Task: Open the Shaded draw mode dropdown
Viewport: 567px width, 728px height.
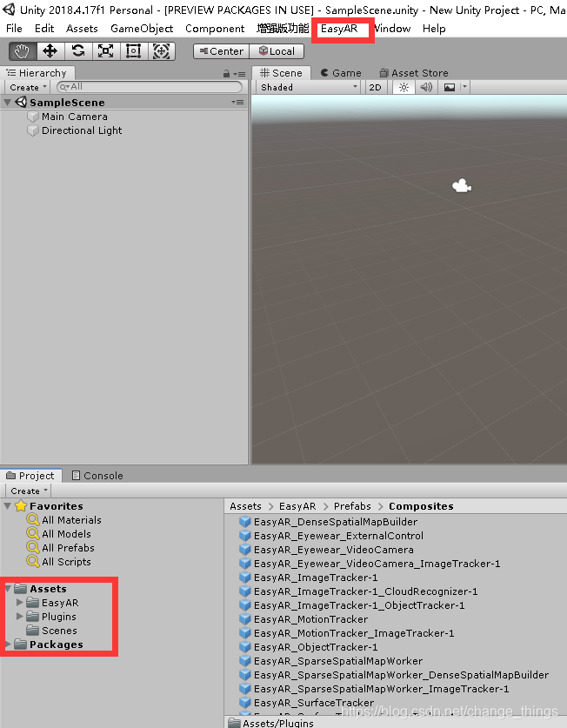Action: (x=309, y=87)
